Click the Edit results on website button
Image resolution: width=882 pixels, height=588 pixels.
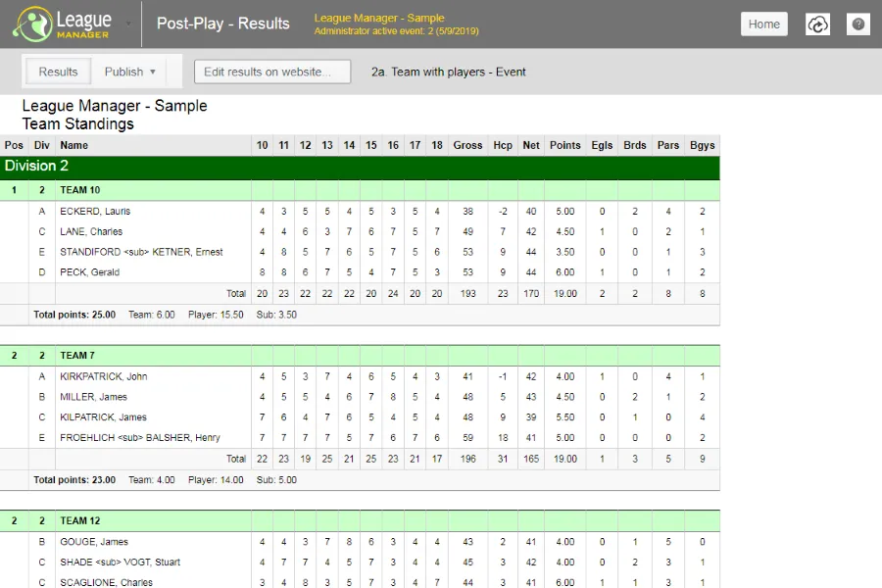(x=272, y=72)
